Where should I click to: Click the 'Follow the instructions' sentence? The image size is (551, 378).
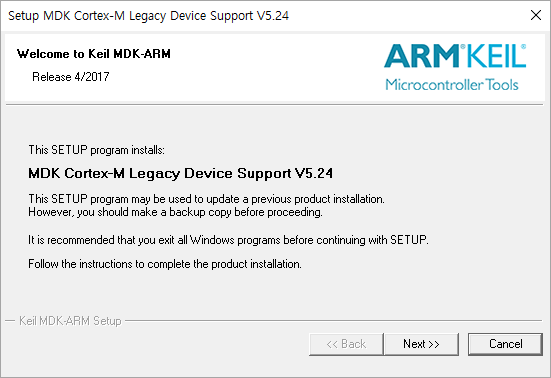(x=165, y=264)
